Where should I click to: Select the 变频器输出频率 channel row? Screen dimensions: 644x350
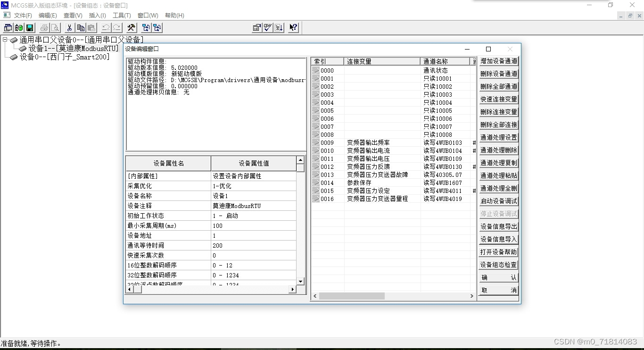point(394,143)
